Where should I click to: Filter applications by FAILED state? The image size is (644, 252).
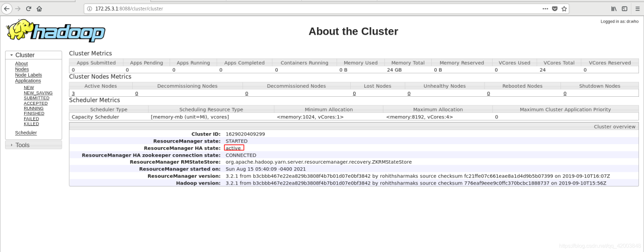point(31,118)
